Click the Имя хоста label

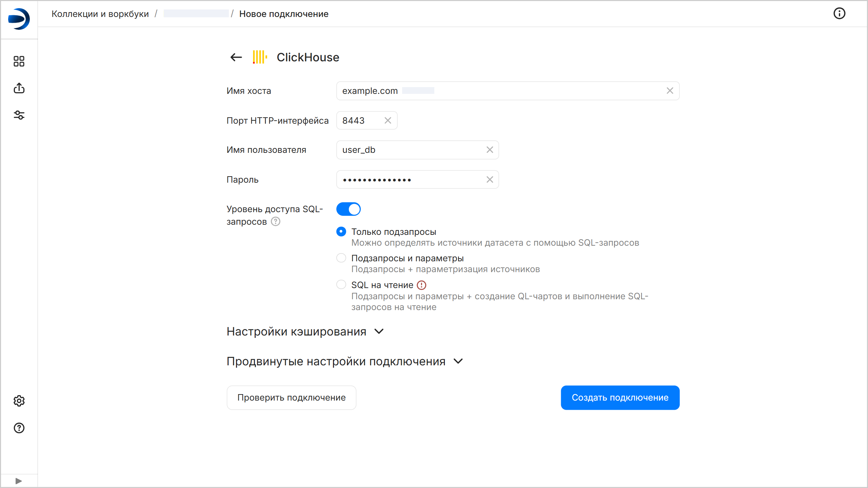point(249,91)
